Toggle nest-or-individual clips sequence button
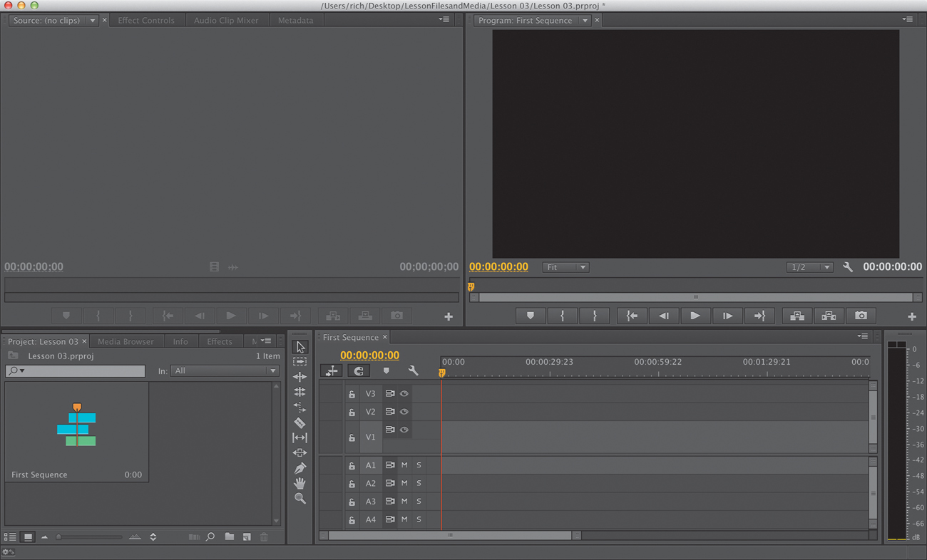927x560 pixels. tap(332, 370)
